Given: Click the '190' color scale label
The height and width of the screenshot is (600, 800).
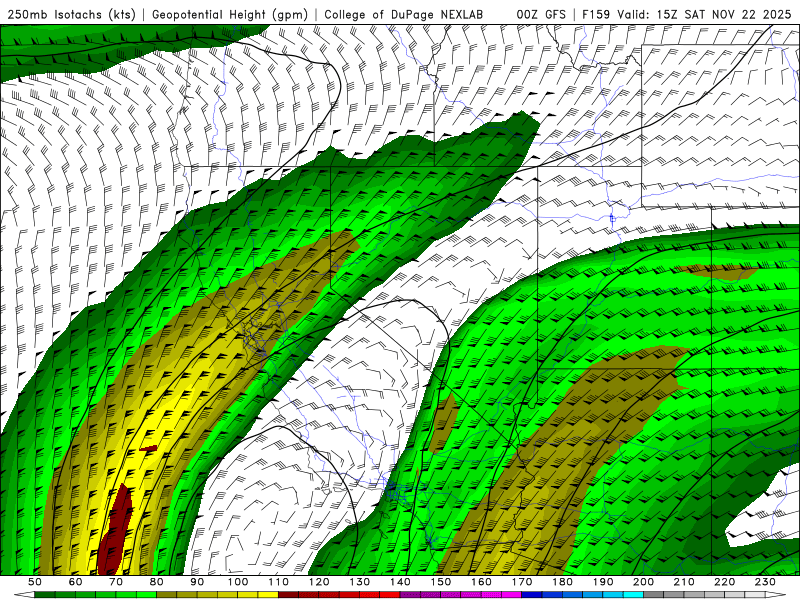Looking at the screenshot, I should [x=603, y=582].
